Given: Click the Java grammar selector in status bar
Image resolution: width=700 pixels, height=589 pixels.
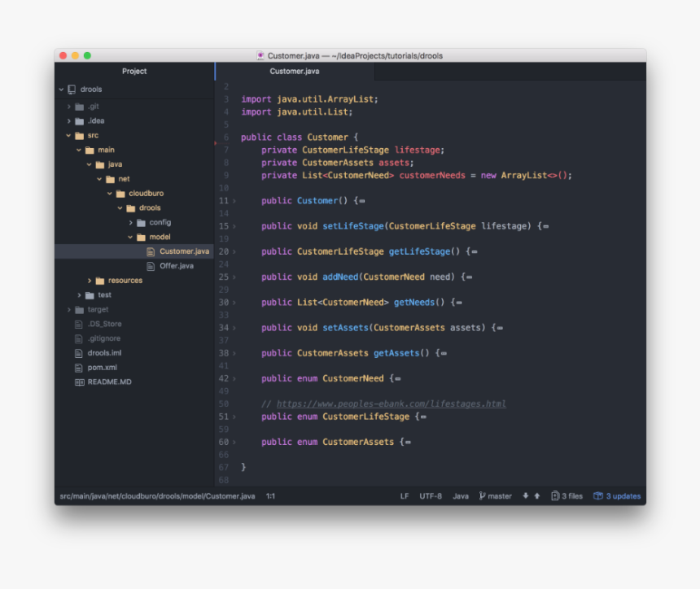Looking at the screenshot, I should click(461, 496).
